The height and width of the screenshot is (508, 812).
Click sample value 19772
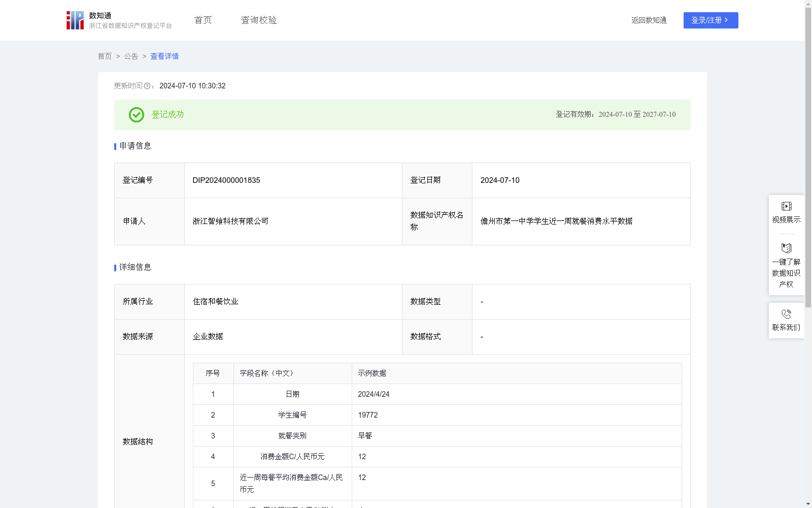pos(368,415)
